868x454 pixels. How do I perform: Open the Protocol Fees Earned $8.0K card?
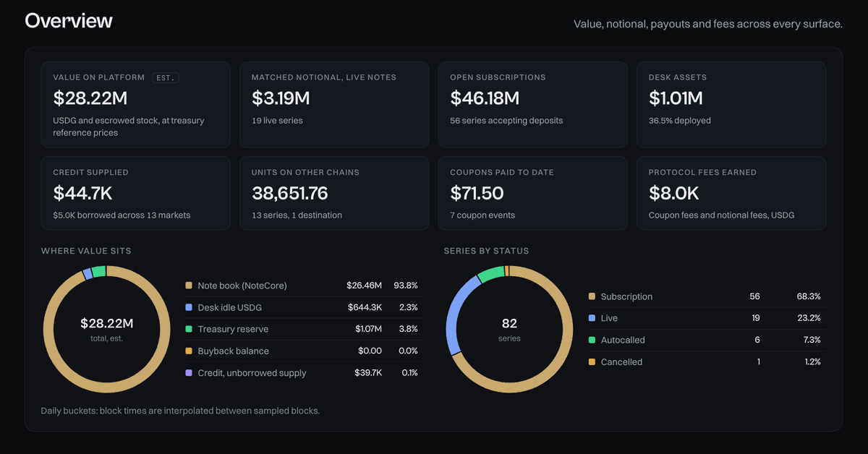tap(731, 193)
